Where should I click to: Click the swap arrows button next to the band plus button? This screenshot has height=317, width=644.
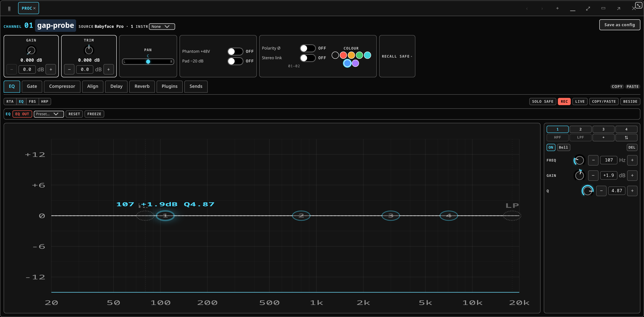pos(626,137)
